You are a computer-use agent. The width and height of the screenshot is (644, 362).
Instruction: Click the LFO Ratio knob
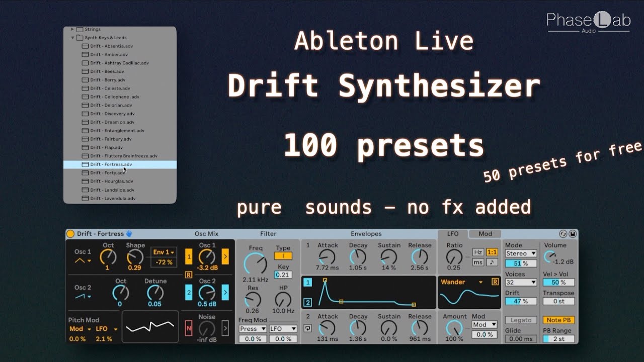454,257
